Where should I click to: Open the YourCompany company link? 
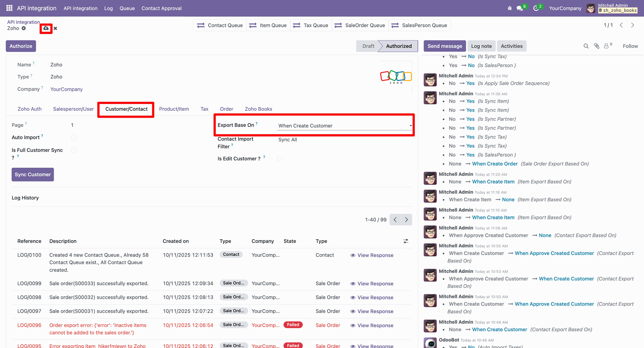[x=66, y=89]
